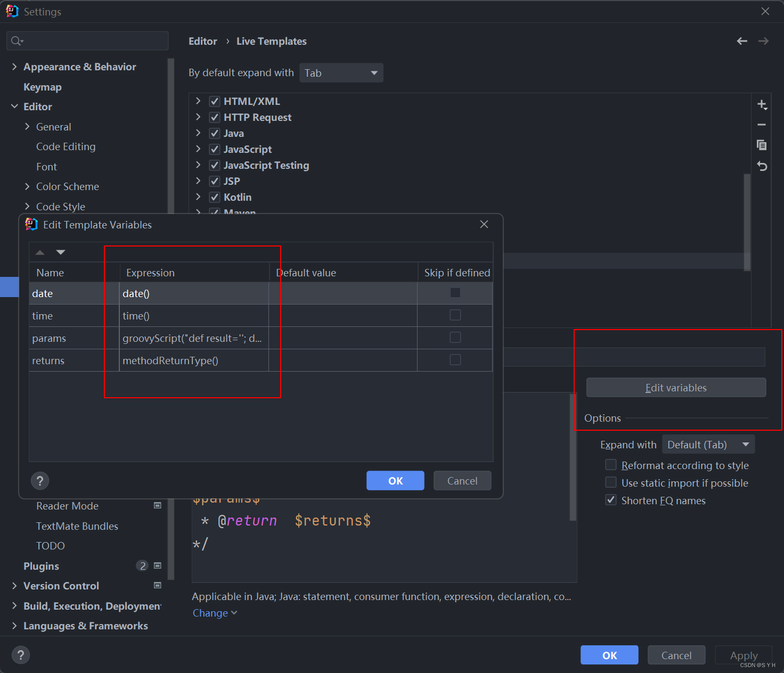Enable Use static import if possible
This screenshot has width=784, height=673.
(611, 482)
